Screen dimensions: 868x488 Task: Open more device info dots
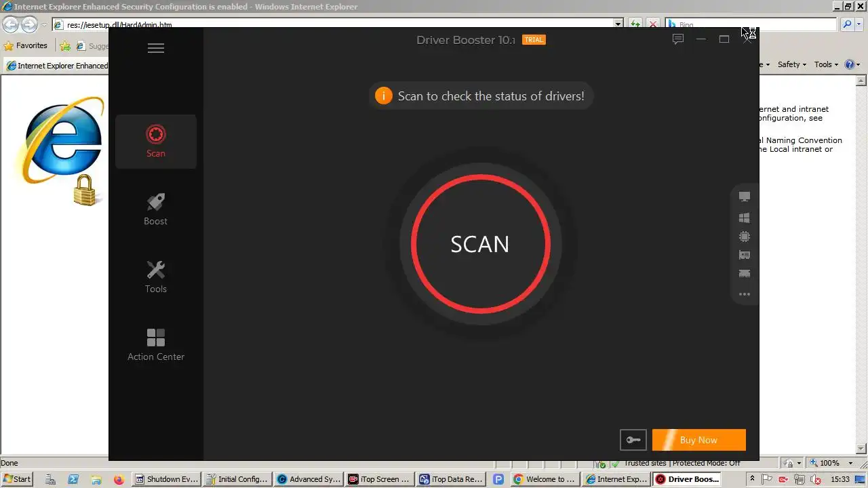click(745, 294)
